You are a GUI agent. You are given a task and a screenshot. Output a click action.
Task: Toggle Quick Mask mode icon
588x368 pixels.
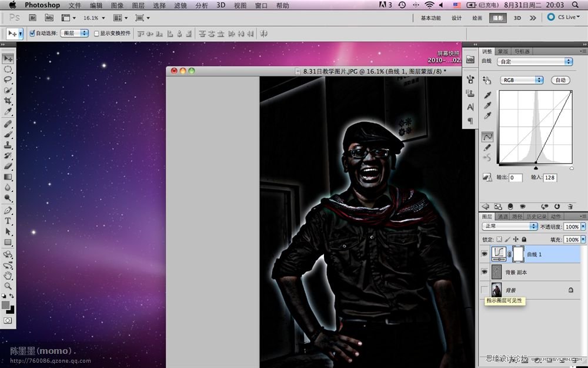coord(8,320)
